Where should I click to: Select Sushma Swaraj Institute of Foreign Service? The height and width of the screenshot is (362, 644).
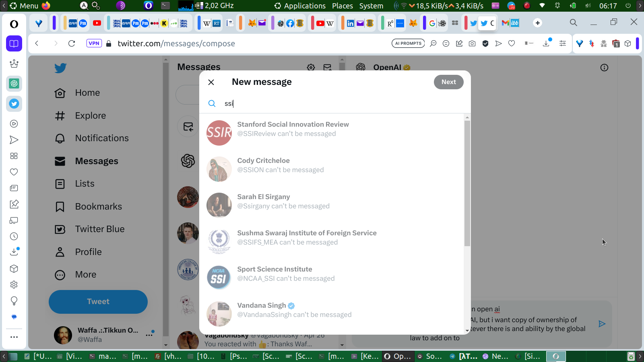(332, 241)
